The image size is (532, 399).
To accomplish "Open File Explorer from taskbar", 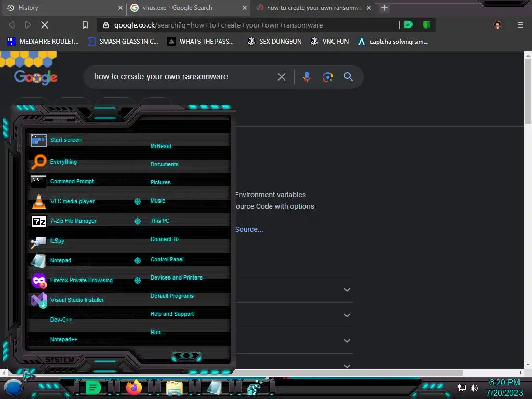I will click(175, 388).
